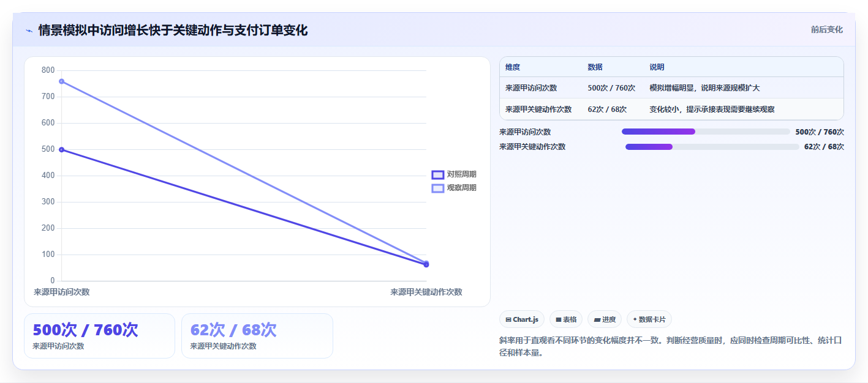Click the icon in the Chart.js tag
Screen dimensions: 868x383
coord(508,319)
